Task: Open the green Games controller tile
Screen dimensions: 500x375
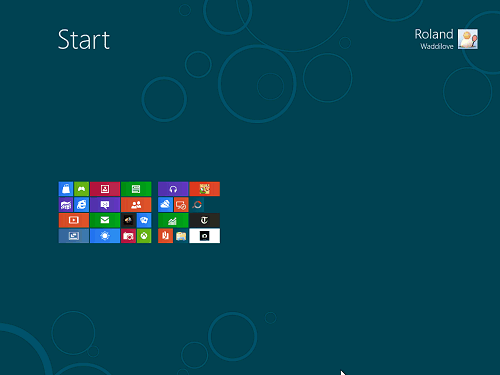Action: [81, 189]
